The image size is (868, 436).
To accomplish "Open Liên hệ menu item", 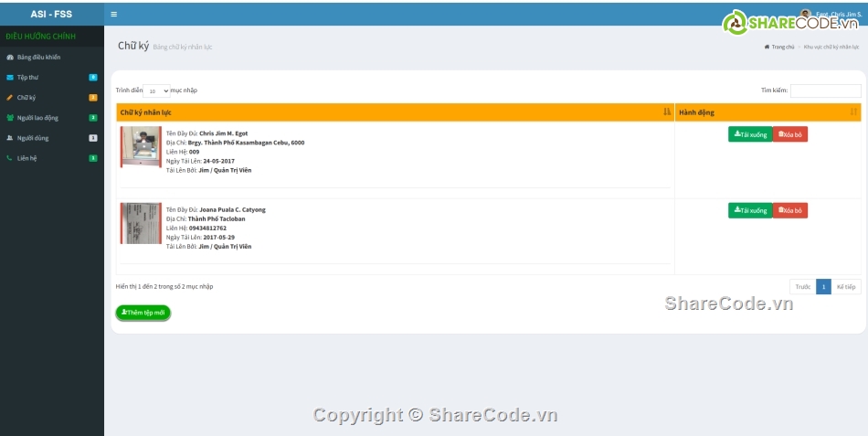I will (x=52, y=158).
